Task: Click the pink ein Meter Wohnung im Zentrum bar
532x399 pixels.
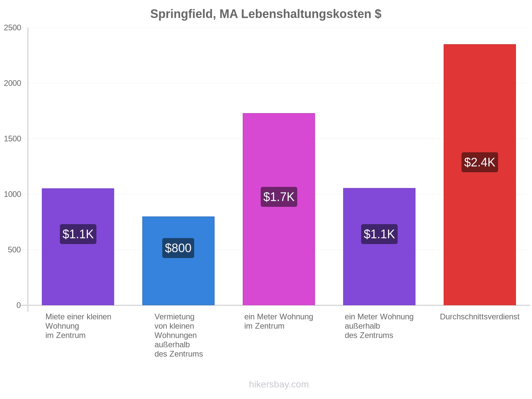Action: (279, 209)
